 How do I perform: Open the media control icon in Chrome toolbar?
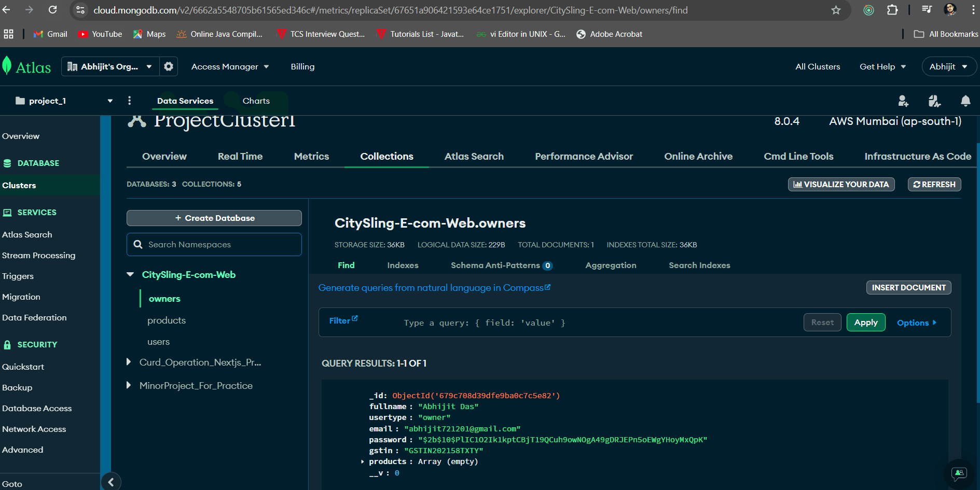927,10
